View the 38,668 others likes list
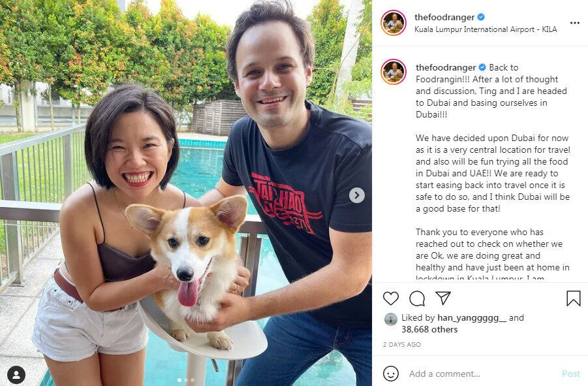This screenshot has height=386, width=588. 429,329
